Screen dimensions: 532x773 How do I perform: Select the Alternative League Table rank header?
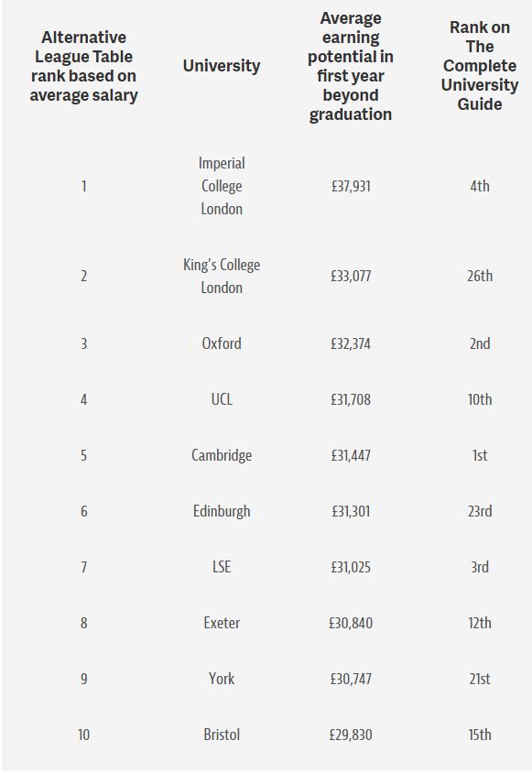[x=84, y=66]
